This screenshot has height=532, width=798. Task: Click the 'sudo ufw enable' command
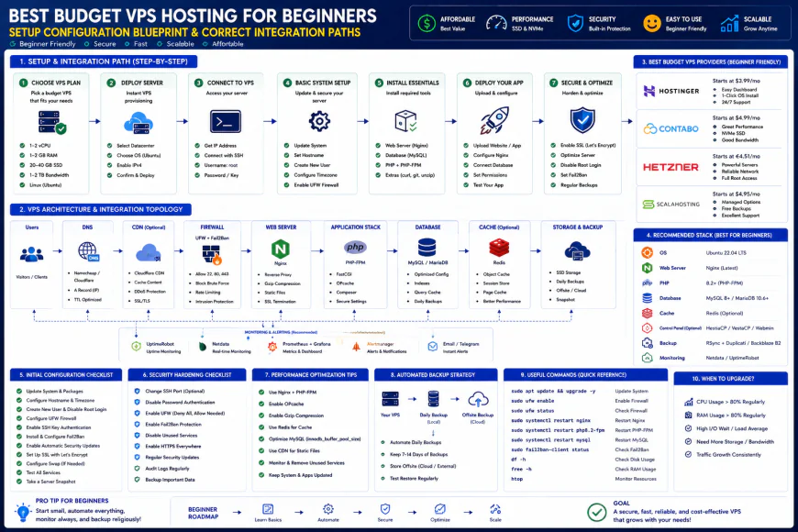532,401
